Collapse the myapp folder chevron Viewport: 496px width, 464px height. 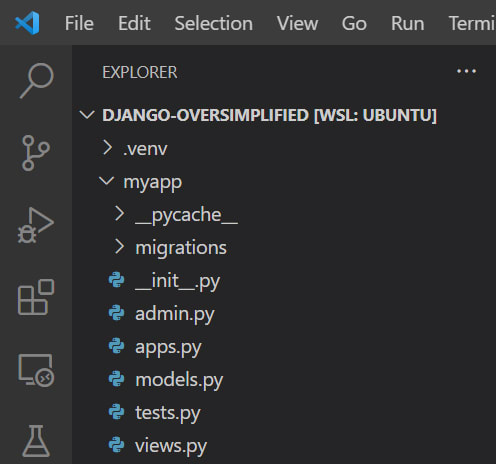[107, 181]
